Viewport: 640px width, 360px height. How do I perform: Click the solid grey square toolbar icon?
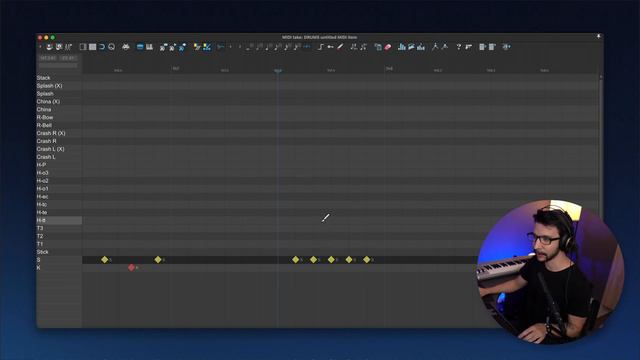coord(93,47)
